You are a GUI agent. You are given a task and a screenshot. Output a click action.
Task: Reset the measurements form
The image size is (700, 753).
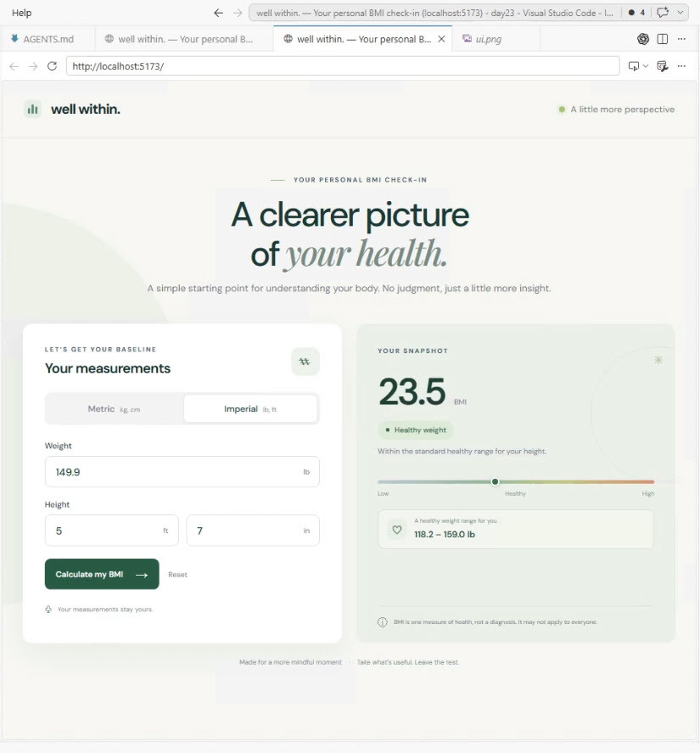[177, 575]
